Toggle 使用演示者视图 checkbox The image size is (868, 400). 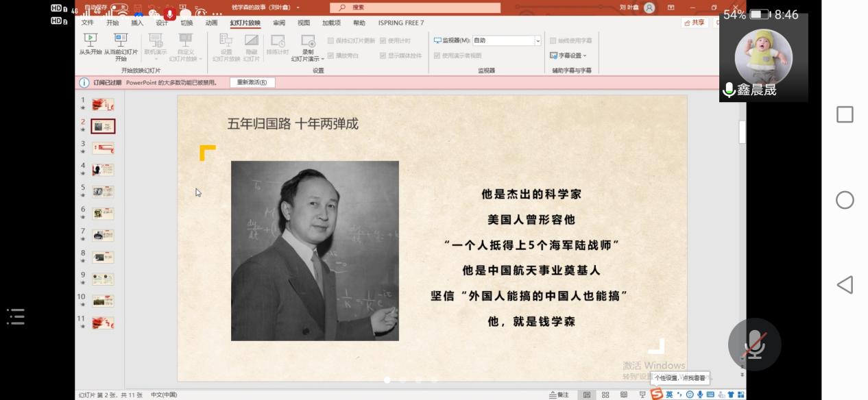437,55
